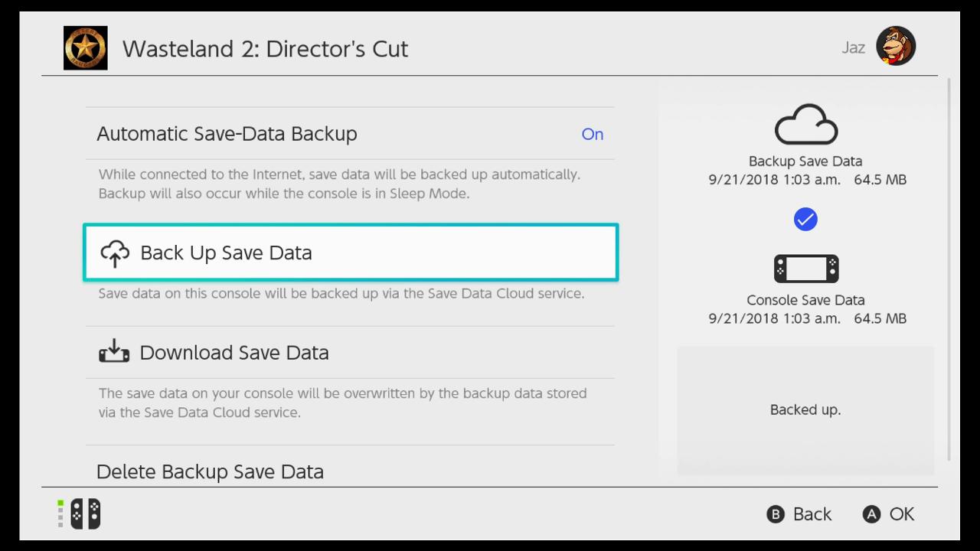
Task: Click Jaz's Donkey Kong user avatar
Action: (896, 46)
